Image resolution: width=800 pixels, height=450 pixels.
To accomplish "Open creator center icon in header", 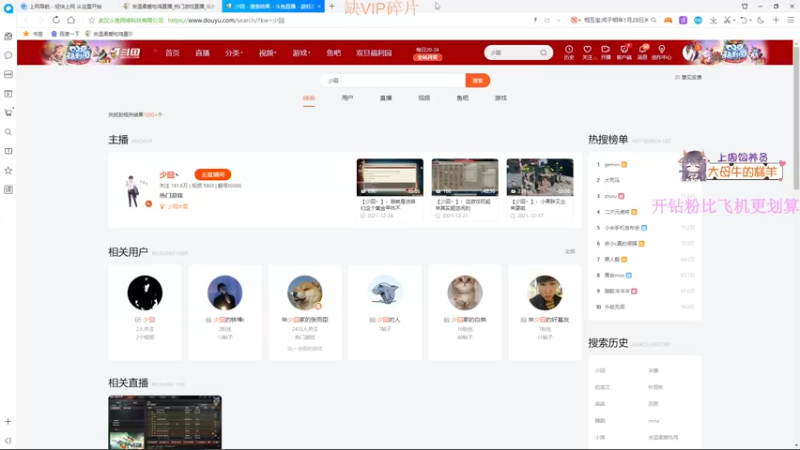I will pos(662,52).
